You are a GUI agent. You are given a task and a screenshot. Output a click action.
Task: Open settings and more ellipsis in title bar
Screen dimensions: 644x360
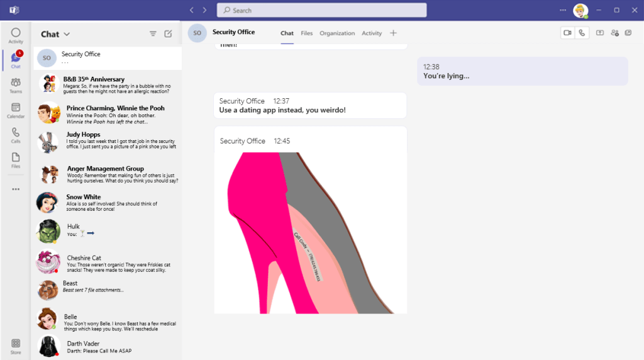coord(563,10)
